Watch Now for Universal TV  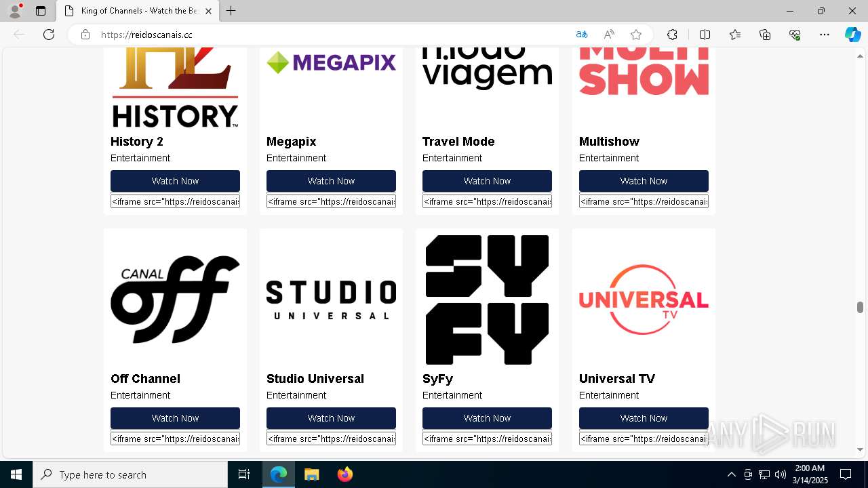[x=644, y=418]
